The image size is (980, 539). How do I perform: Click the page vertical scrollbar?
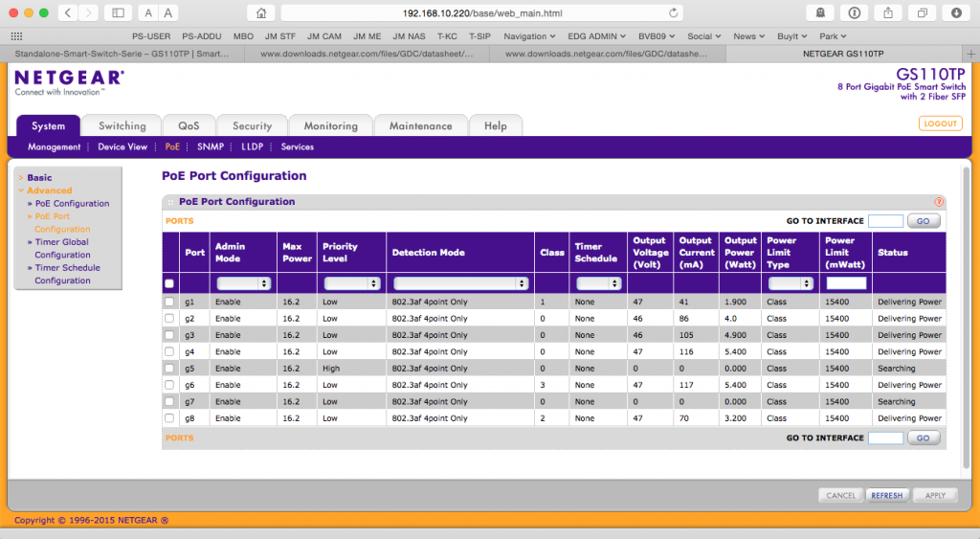tap(967, 316)
